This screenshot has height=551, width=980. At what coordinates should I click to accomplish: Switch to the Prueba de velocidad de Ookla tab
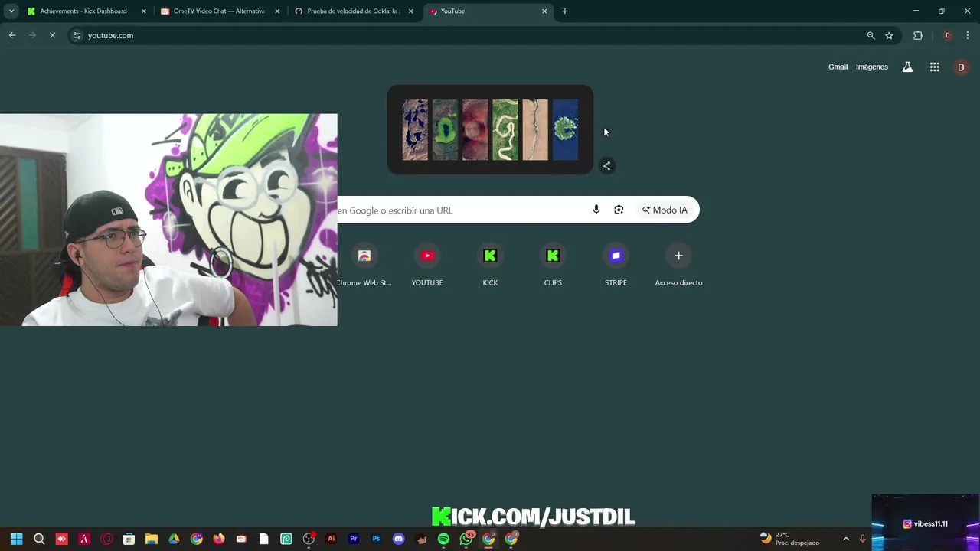(353, 11)
